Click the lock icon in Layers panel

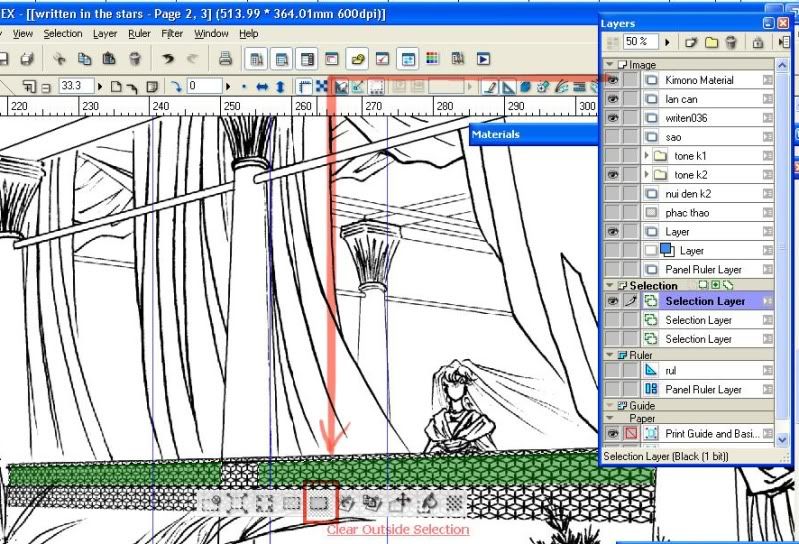(x=758, y=42)
